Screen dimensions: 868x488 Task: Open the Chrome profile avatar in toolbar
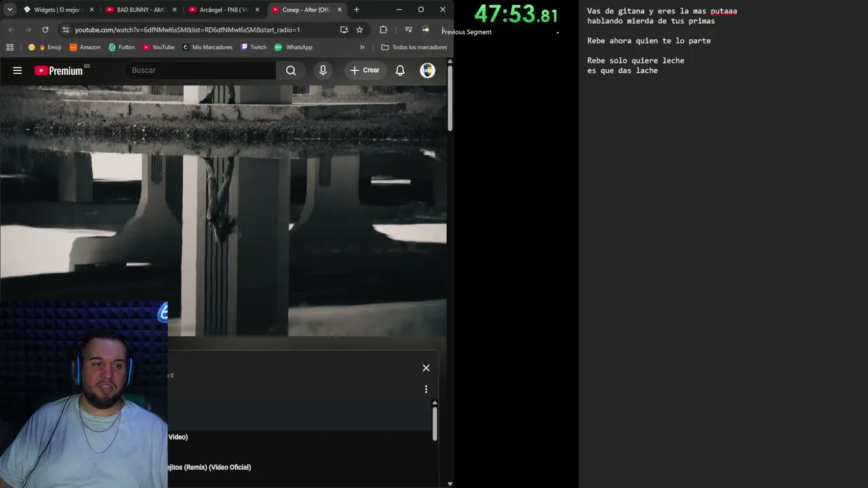coord(426,30)
